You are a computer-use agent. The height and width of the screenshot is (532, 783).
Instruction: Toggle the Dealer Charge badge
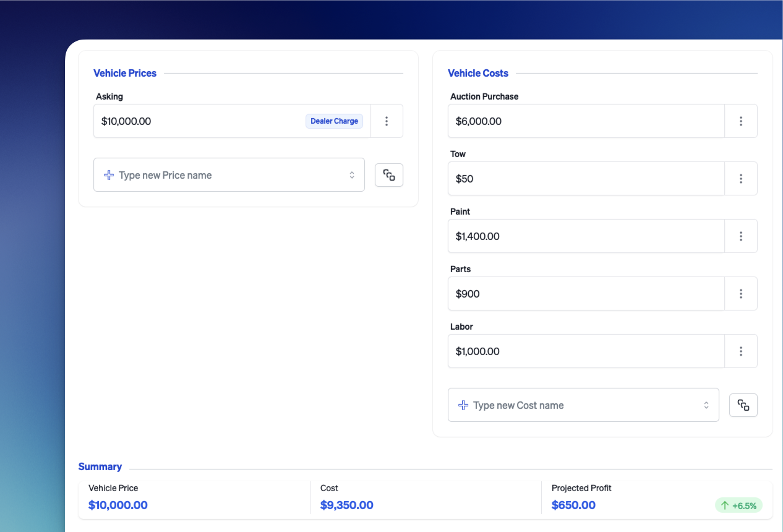pos(334,121)
